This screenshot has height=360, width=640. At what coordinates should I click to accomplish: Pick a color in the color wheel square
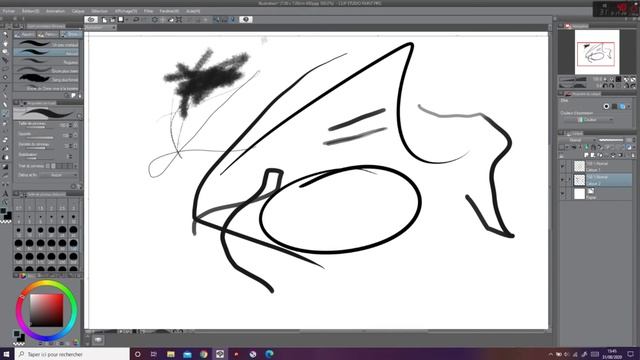coord(47,310)
